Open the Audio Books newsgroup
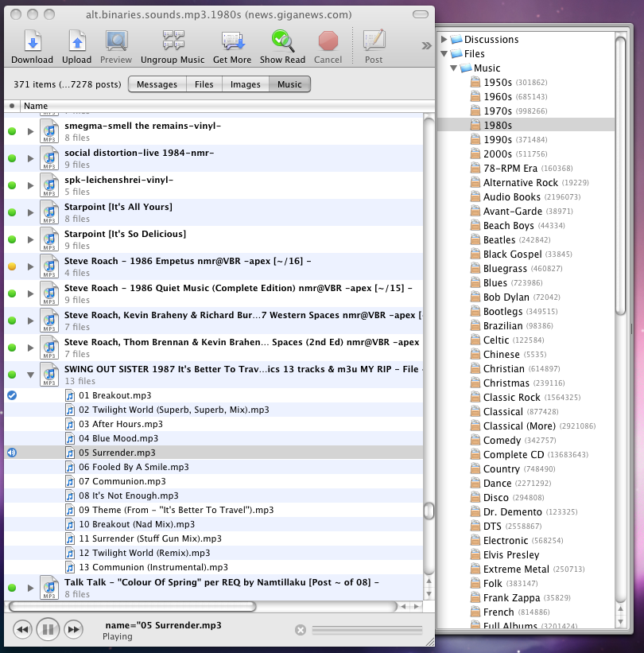Viewport: 644px width, 653px height. pos(526,196)
